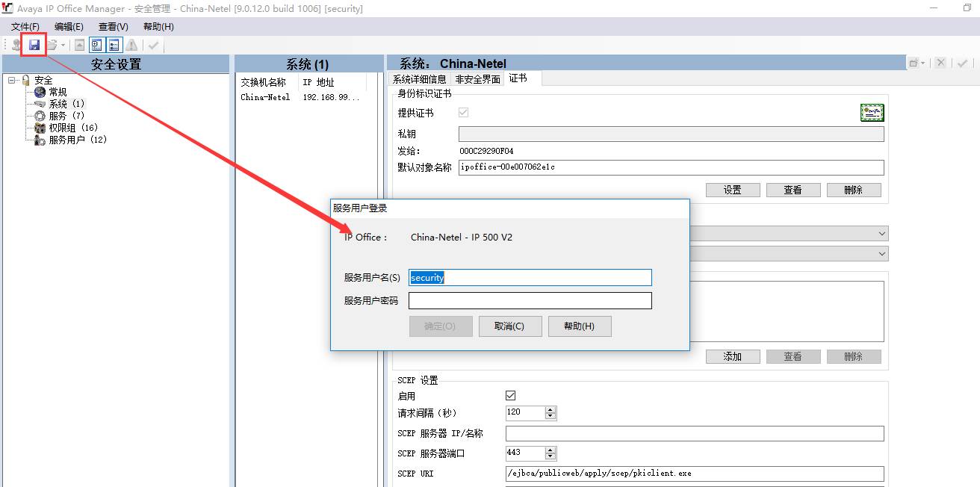Click the SCEP 服务器 IP/名称 field
This screenshot has height=487, width=980.
695,433
